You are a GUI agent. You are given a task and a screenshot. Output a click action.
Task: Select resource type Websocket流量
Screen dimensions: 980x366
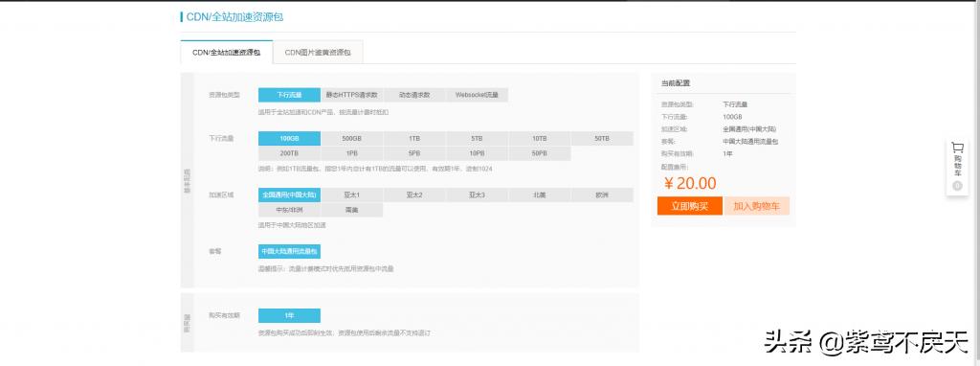click(477, 95)
